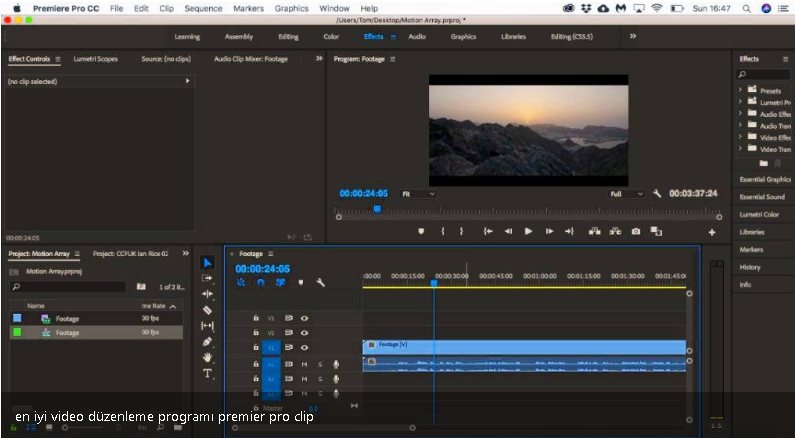Expand the Presets effects folder

pos(740,90)
